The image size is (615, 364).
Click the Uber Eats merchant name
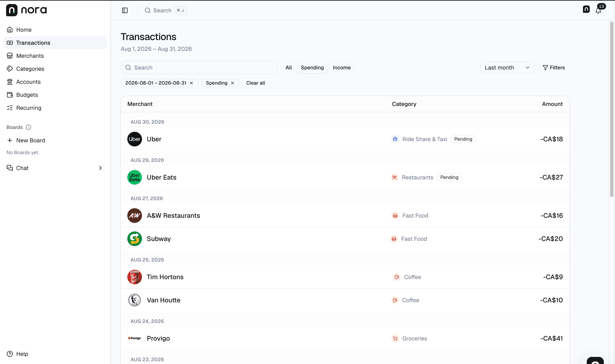coord(161,177)
